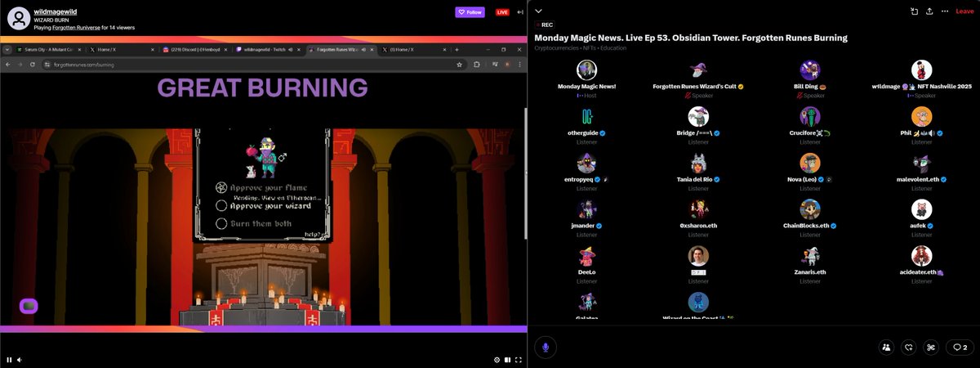Pause the Twitch stream

(9, 360)
